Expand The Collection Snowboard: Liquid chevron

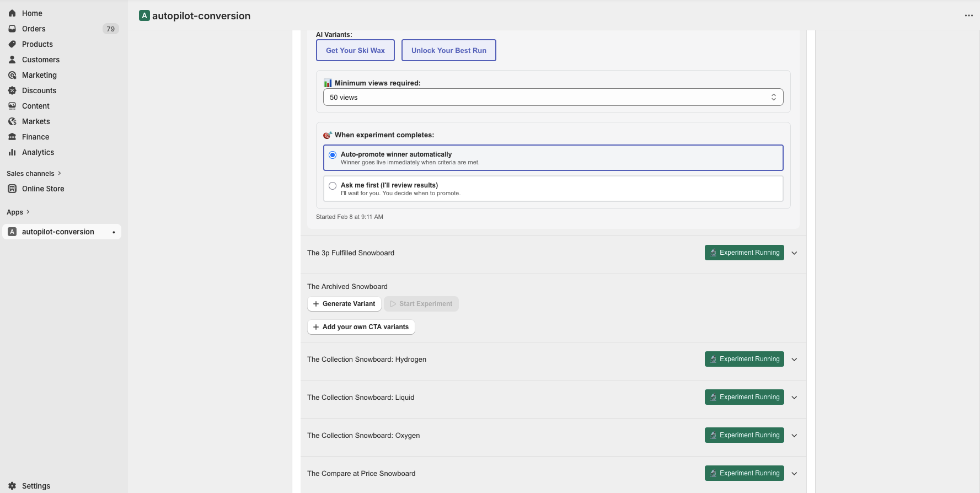pyautogui.click(x=794, y=398)
